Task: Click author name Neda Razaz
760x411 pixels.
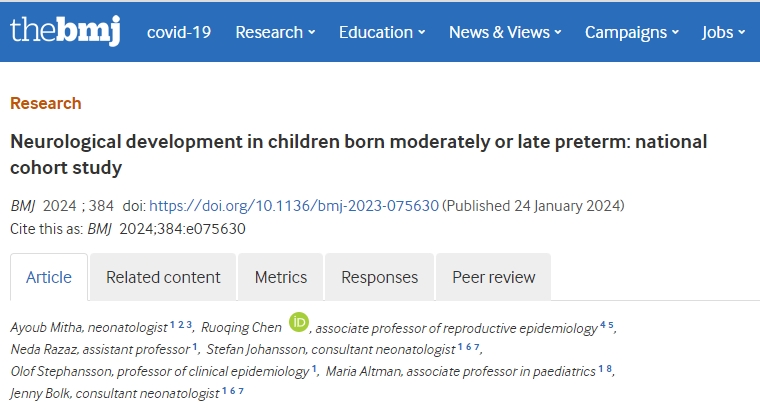Action: point(41,349)
